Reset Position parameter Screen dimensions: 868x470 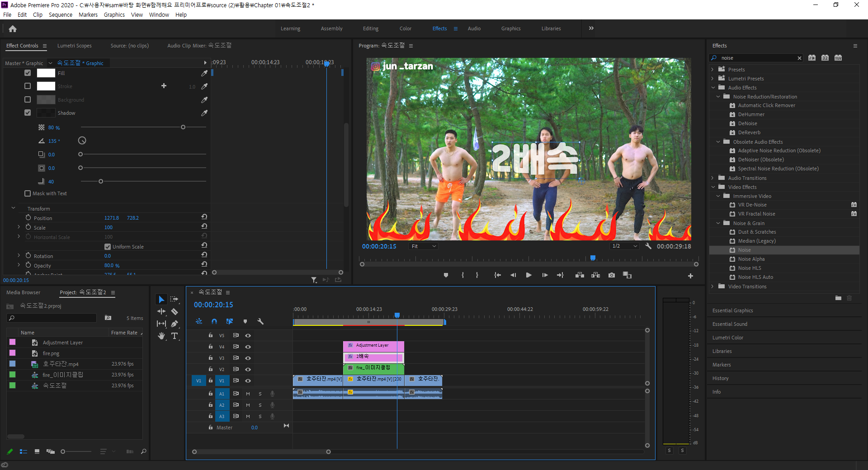204,217
